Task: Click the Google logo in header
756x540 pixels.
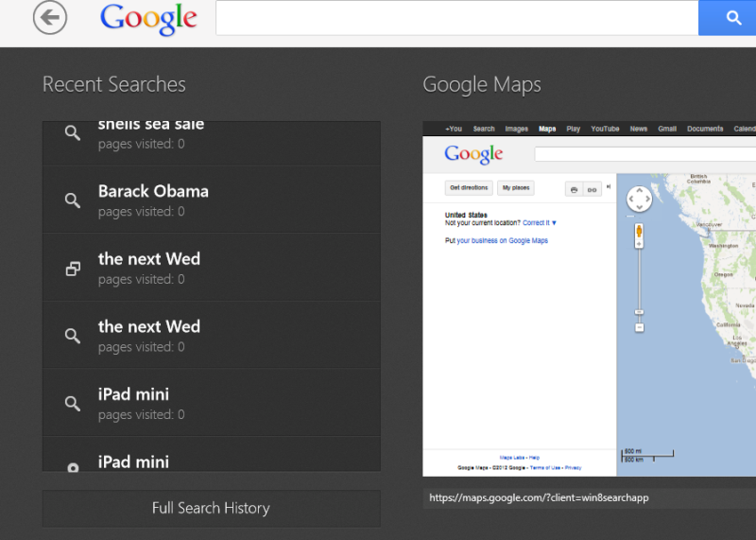Action: 148,19
